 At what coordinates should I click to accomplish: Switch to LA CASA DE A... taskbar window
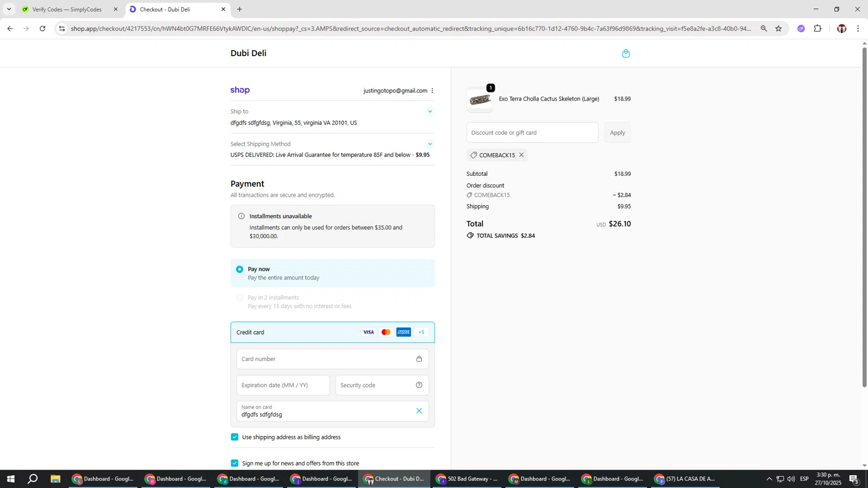point(685,479)
